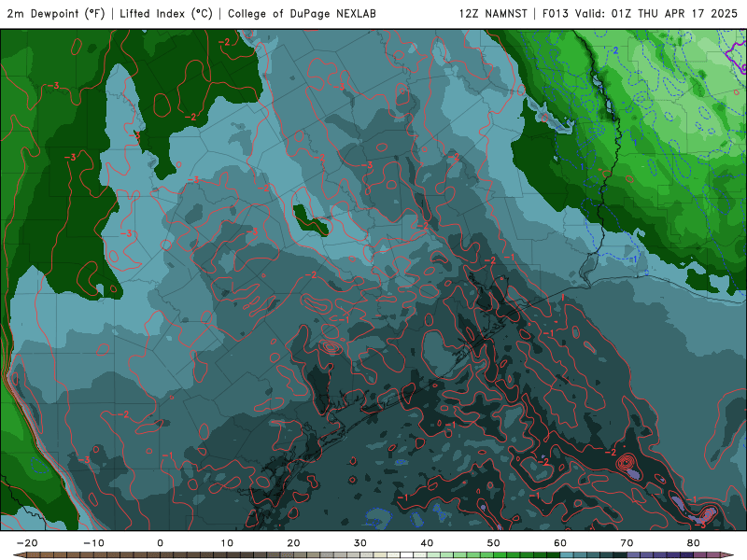Click the 0 label on the color scale
The width and height of the screenshot is (747, 560).
click(160, 543)
